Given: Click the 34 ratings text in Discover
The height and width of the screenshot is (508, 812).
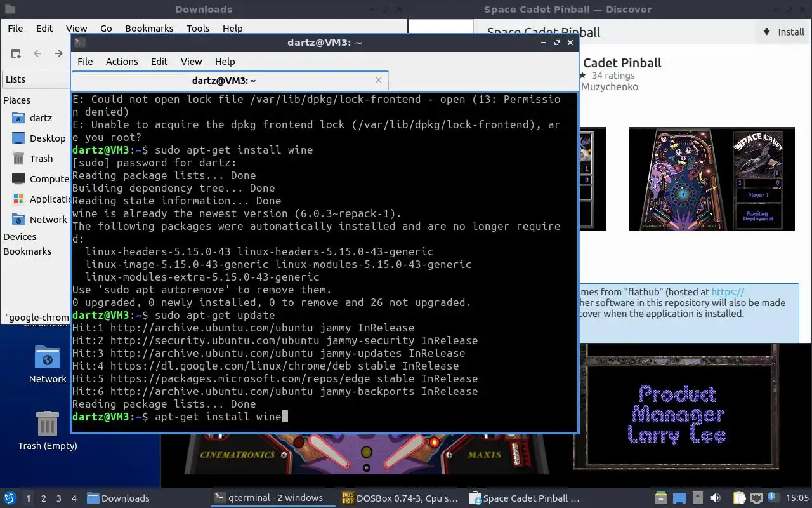Looking at the screenshot, I should coord(613,76).
